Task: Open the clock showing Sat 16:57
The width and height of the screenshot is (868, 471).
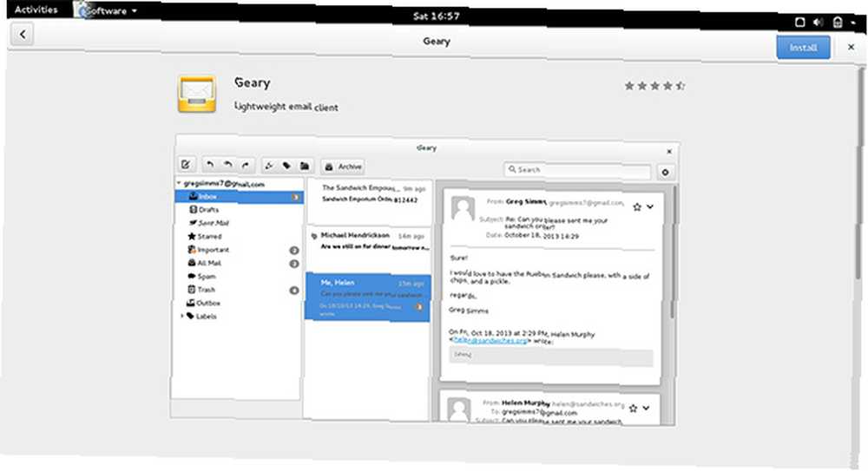Action: [437, 16]
